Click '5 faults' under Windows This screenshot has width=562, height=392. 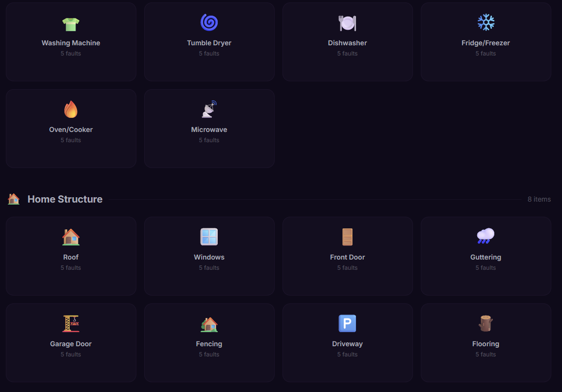coord(209,268)
